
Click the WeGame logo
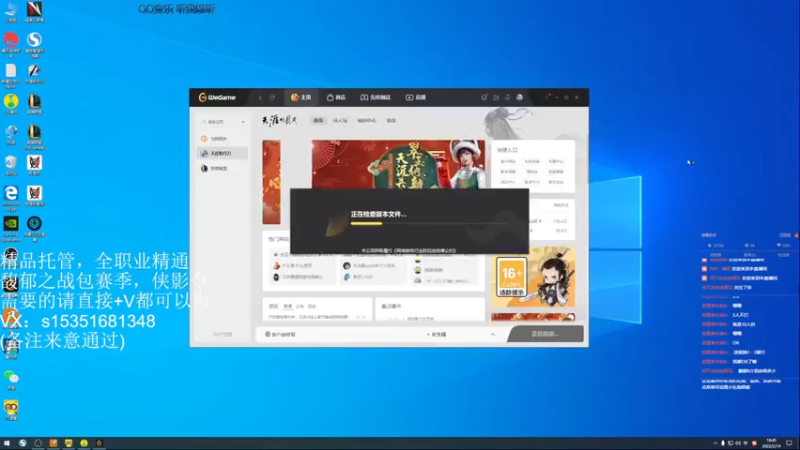[218, 97]
